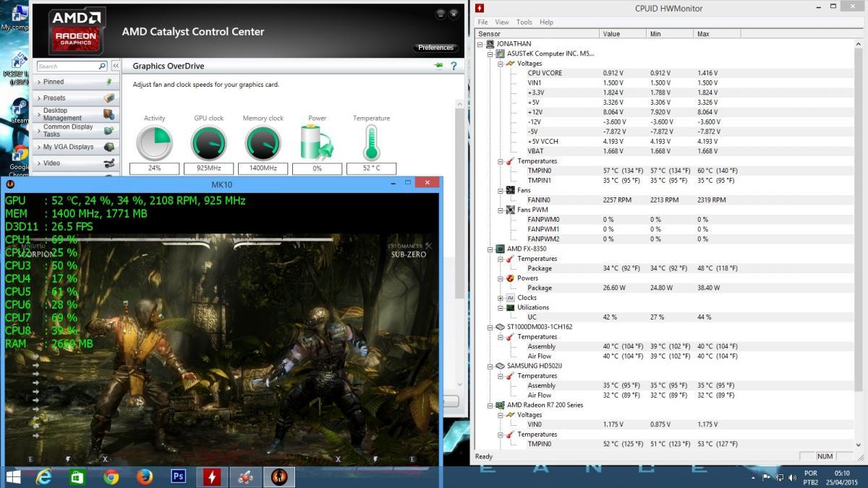Image resolution: width=868 pixels, height=488 pixels.
Task: Click the Power battery icon
Action: coord(317,142)
